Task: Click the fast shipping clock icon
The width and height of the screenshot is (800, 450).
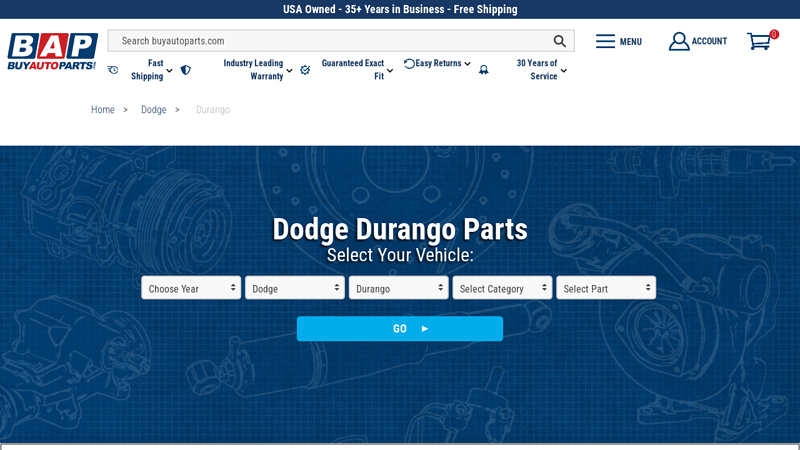Action: coord(113,70)
